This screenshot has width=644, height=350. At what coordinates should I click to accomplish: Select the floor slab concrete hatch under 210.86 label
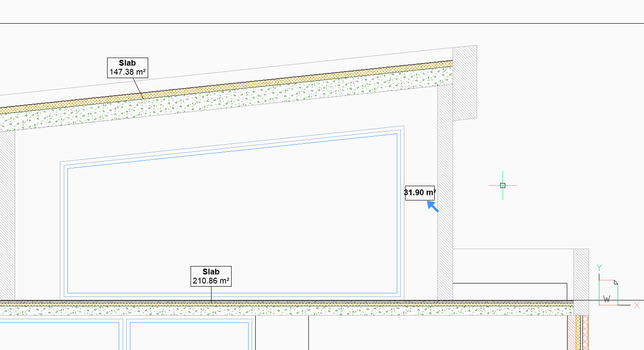268,310
